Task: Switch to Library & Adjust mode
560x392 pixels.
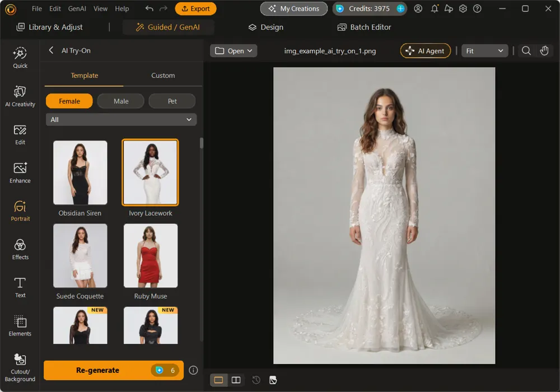Action: point(50,27)
